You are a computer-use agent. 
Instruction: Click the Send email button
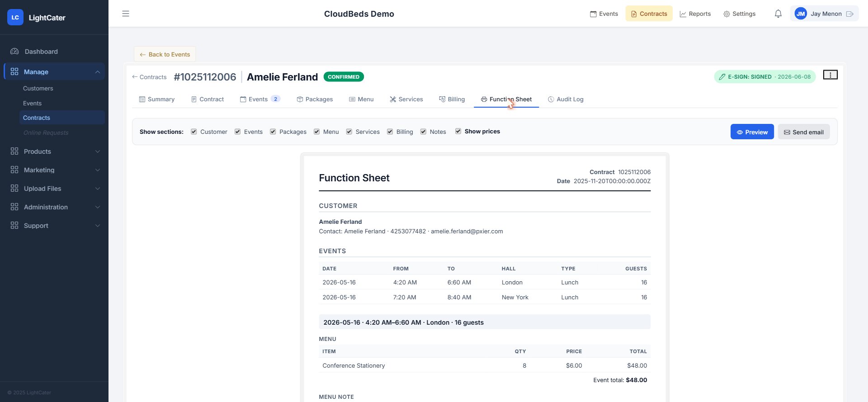(x=804, y=132)
